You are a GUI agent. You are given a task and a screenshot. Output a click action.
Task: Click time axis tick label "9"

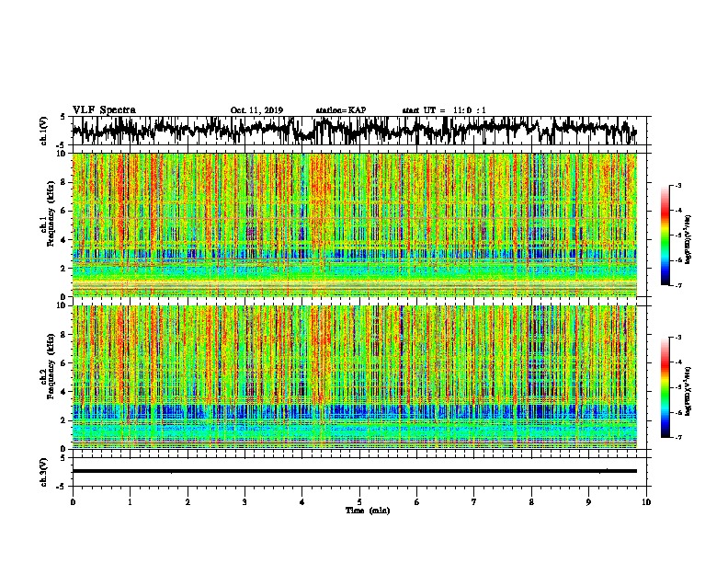[x=588, y=502]
